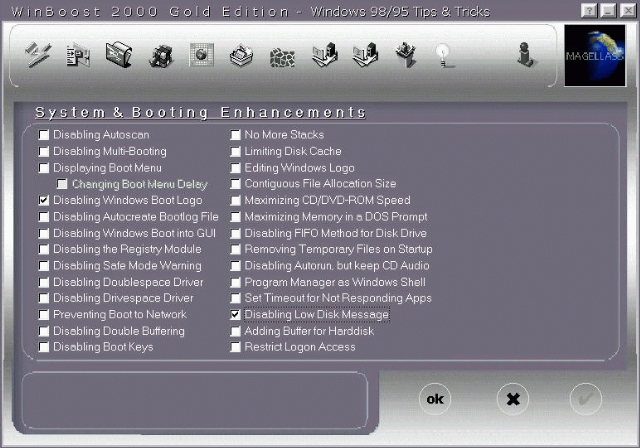Uncheck Disabling Low Disk Message

[235, 315]
